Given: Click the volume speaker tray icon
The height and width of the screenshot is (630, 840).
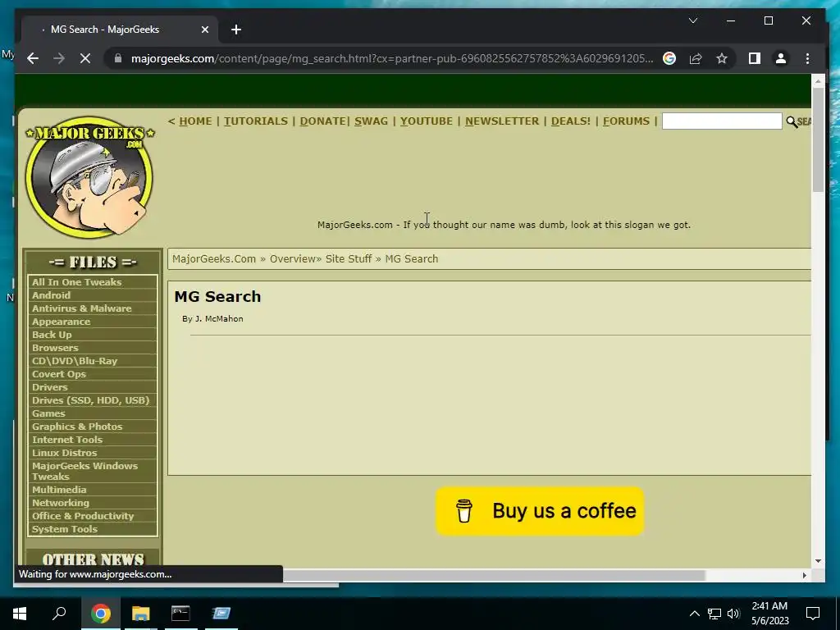Looking at the screenshot, I should tap(733, 614).
